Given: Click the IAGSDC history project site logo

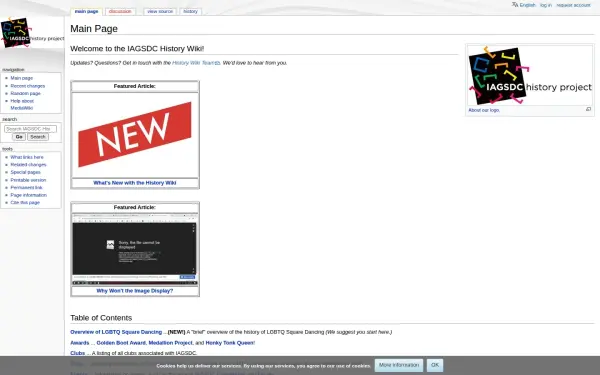Looking at the screenshot, I should [x=32, y=33].
